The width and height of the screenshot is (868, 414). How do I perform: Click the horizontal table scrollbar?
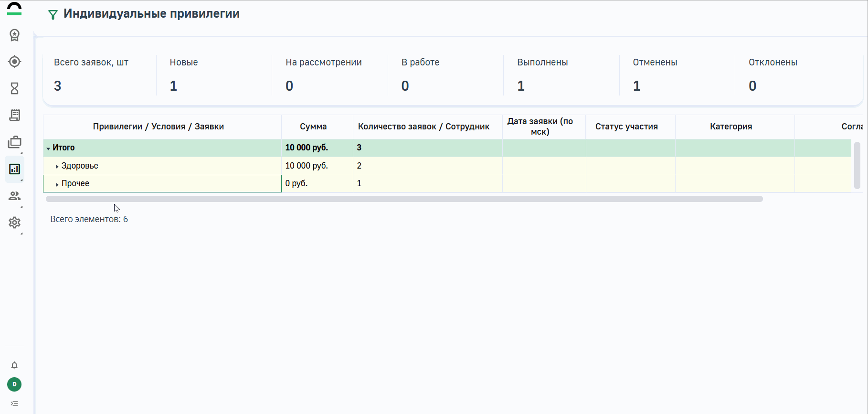click(404, 199)
